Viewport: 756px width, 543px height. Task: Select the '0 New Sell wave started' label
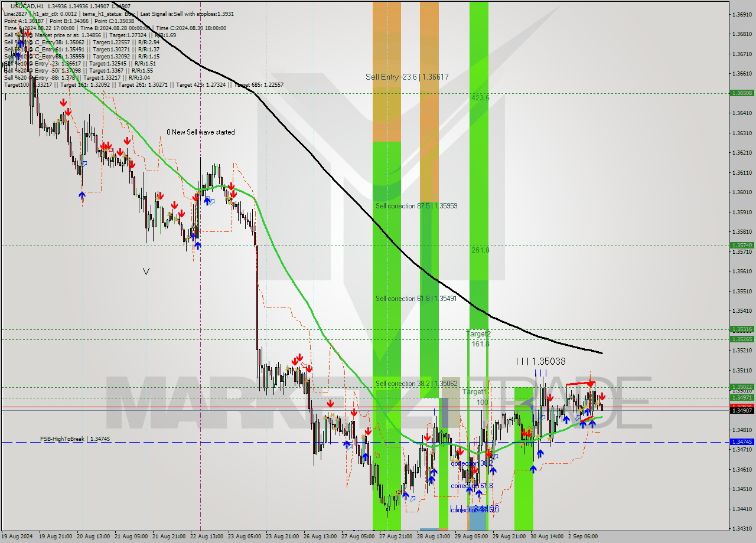[x=200, y=132]
